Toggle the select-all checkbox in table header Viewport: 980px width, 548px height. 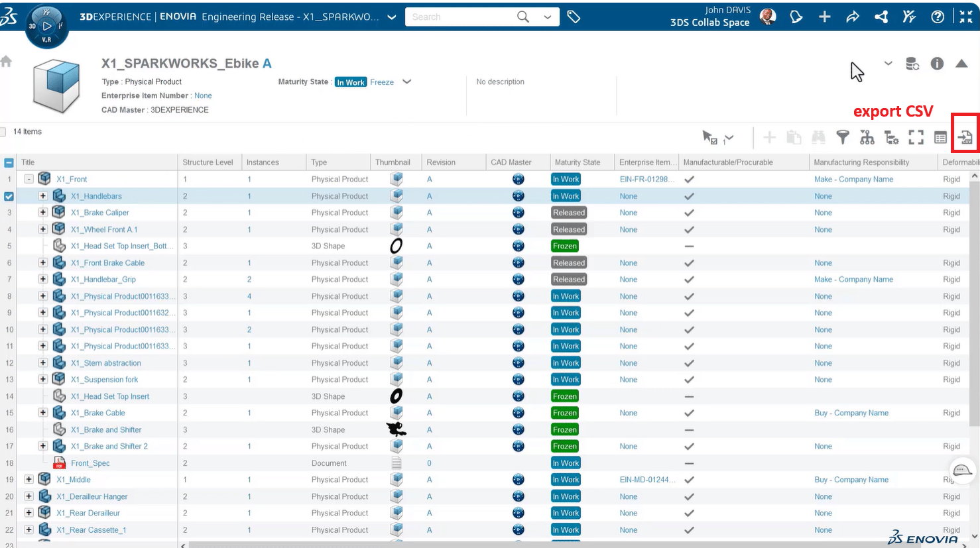(9, 162)
